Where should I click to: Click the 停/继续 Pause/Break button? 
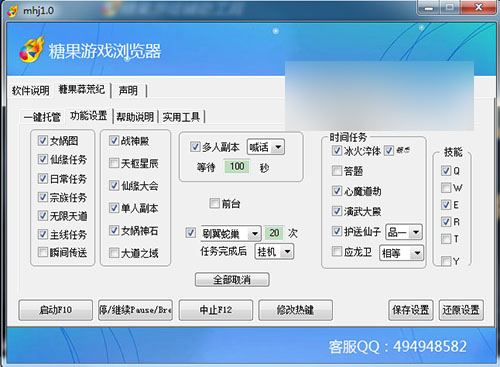[x=135, y=310]
